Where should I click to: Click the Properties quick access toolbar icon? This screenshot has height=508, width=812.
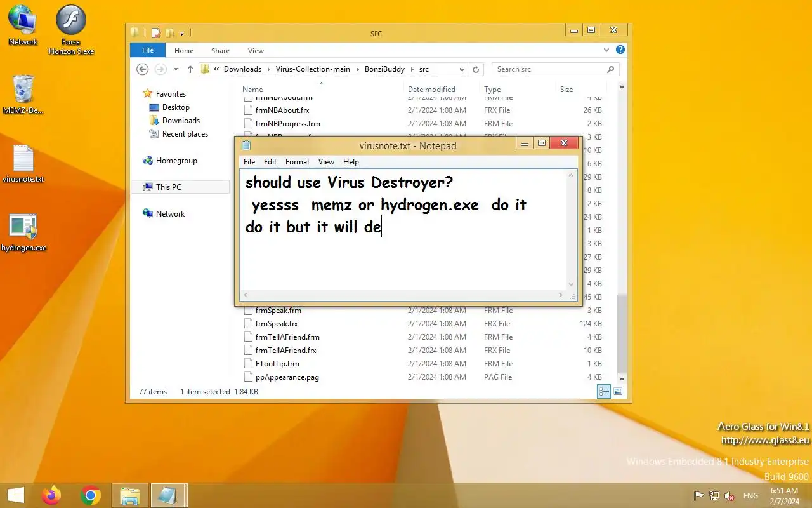156,32
